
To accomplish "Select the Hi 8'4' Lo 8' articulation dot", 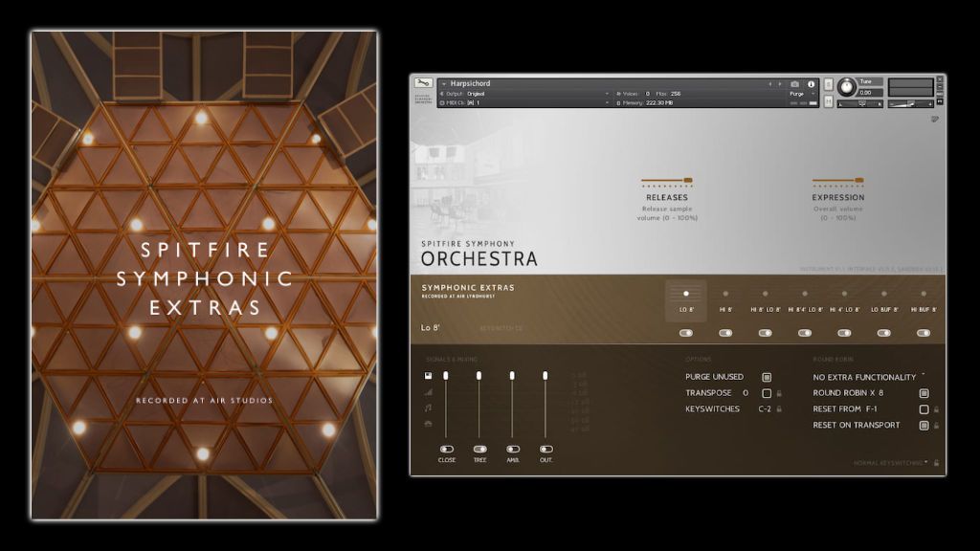I will [x=805, y=294].
